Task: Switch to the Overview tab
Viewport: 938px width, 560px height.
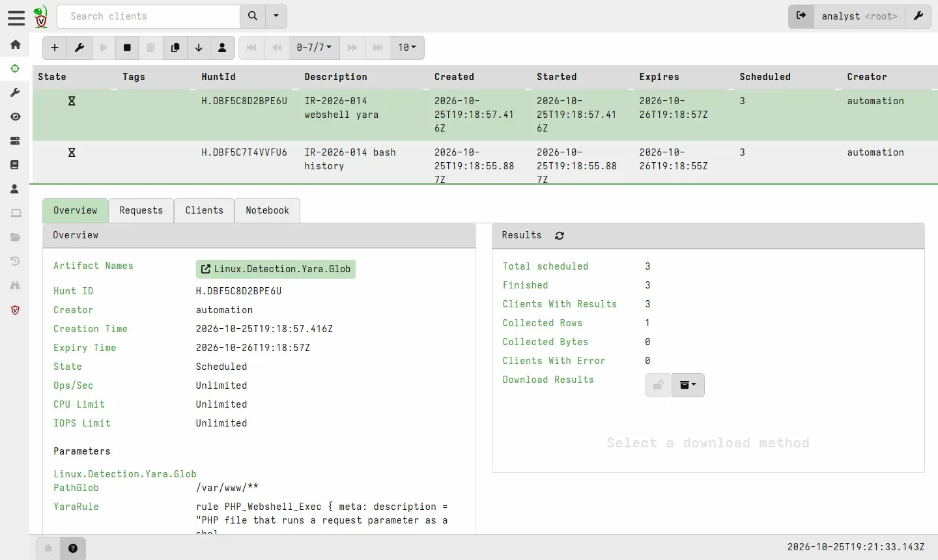Action: tap(75, 210)
